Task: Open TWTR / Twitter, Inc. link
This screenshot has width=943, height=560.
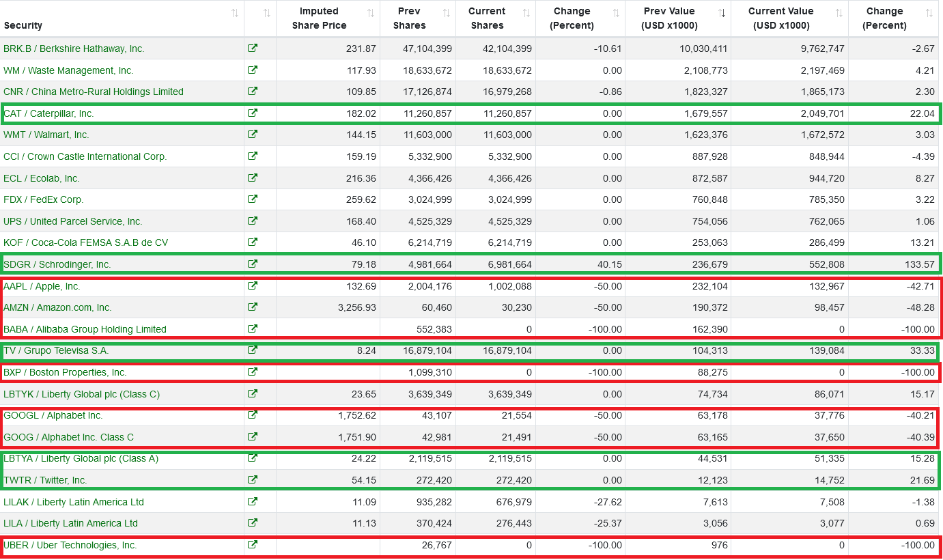Action: (45, 480)
